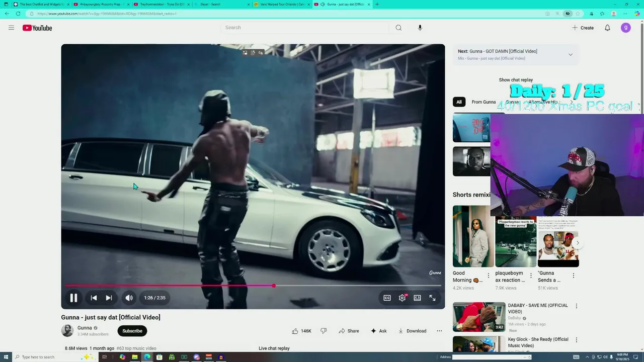Open the Windows Start menu
This screenshot has width=644, height=362.
coord(6,357)
